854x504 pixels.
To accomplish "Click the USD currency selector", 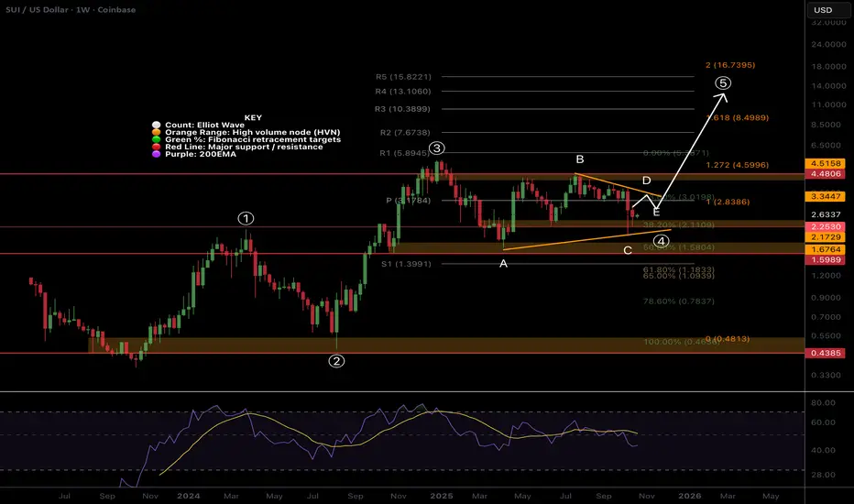I will [x=823, y=10].
